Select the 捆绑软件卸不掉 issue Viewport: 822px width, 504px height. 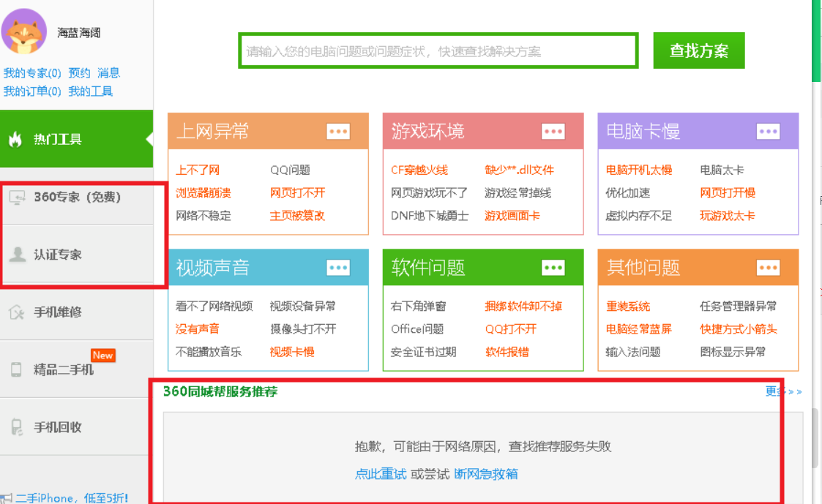523,306
